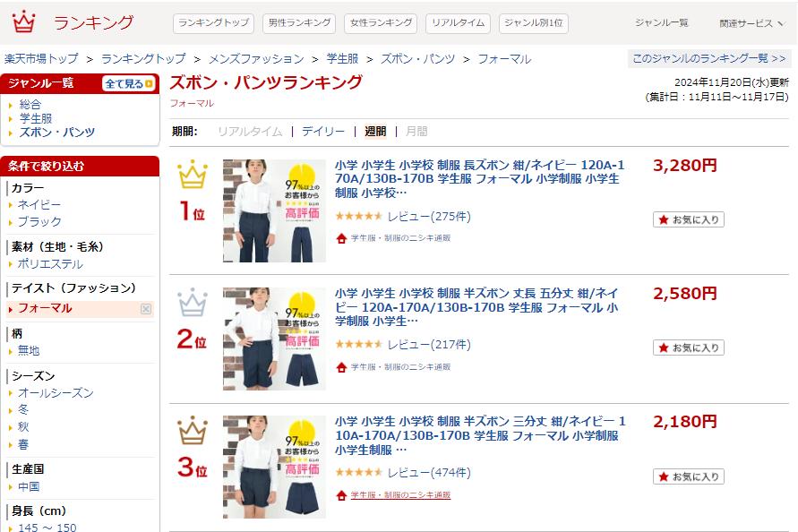The width and height of the screenshot is (798, 532).
Task: Click shop house icon for first-ranked item
Action: (x=341, y=238)
